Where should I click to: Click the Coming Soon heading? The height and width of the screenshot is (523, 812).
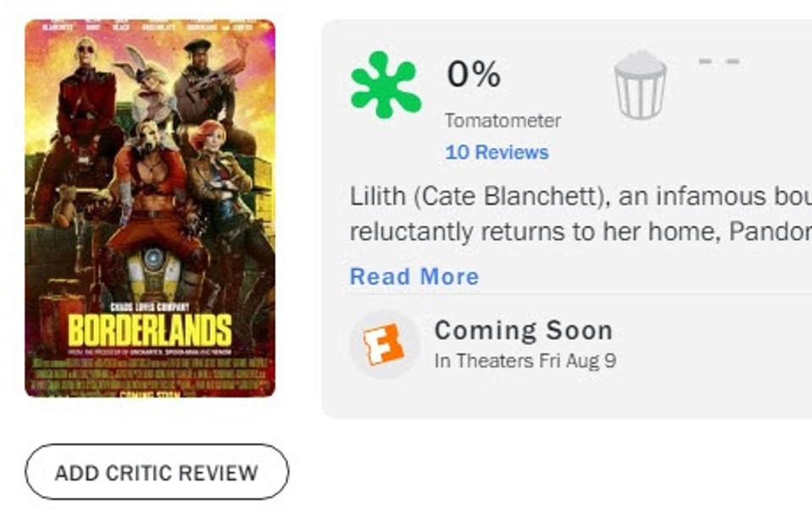(x=525, y=329)
